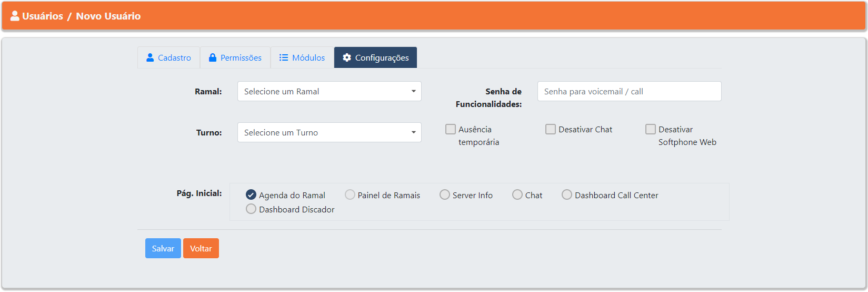Click the user icon beside Usuários header
This screenshot has width=868, height=292.
point(15,16)
